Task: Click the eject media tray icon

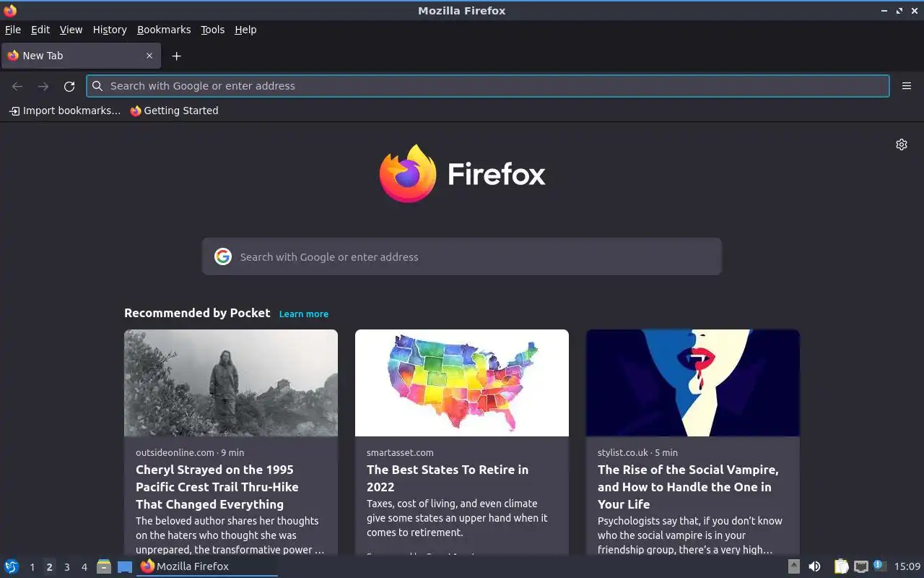Action: (794, 566)
